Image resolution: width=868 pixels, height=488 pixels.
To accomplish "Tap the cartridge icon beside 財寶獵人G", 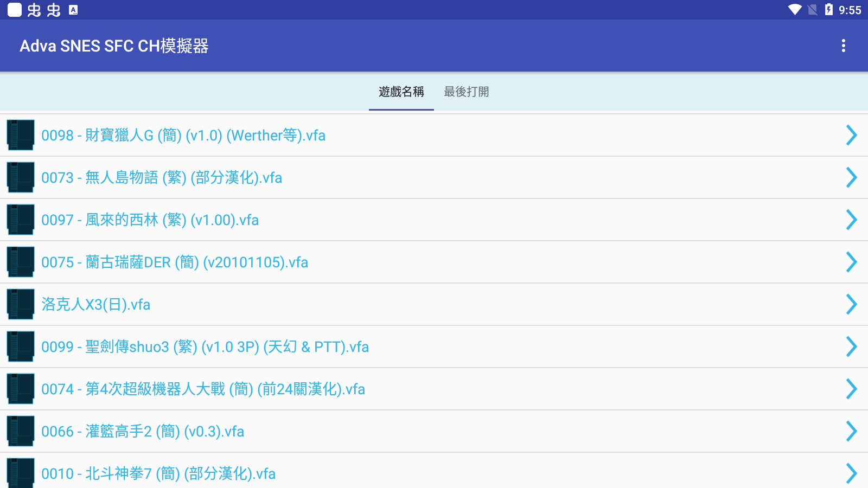I will point(20,135).
